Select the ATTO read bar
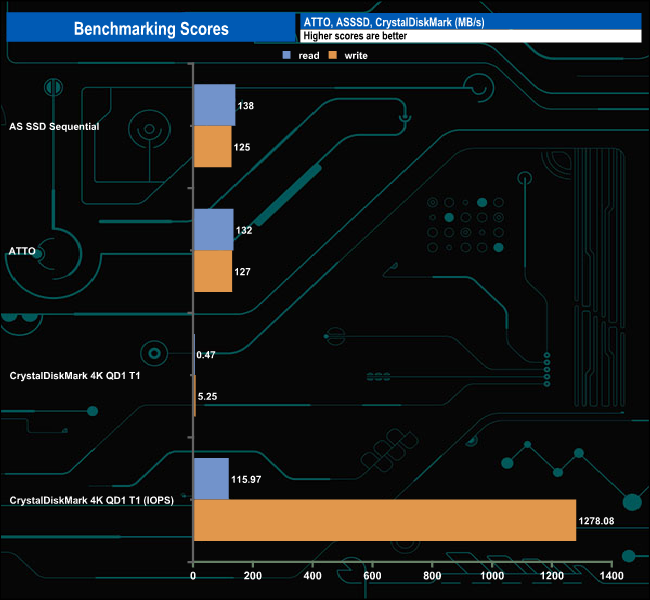 (213, 230)
